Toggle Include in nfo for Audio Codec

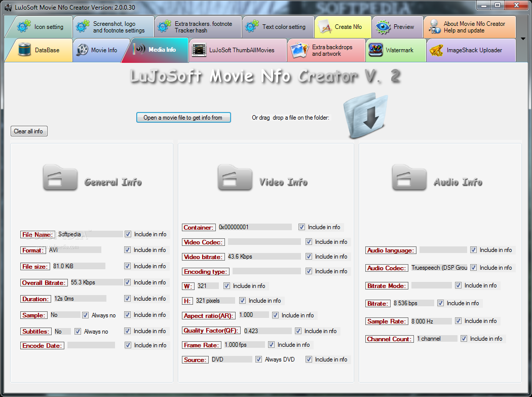474,268
